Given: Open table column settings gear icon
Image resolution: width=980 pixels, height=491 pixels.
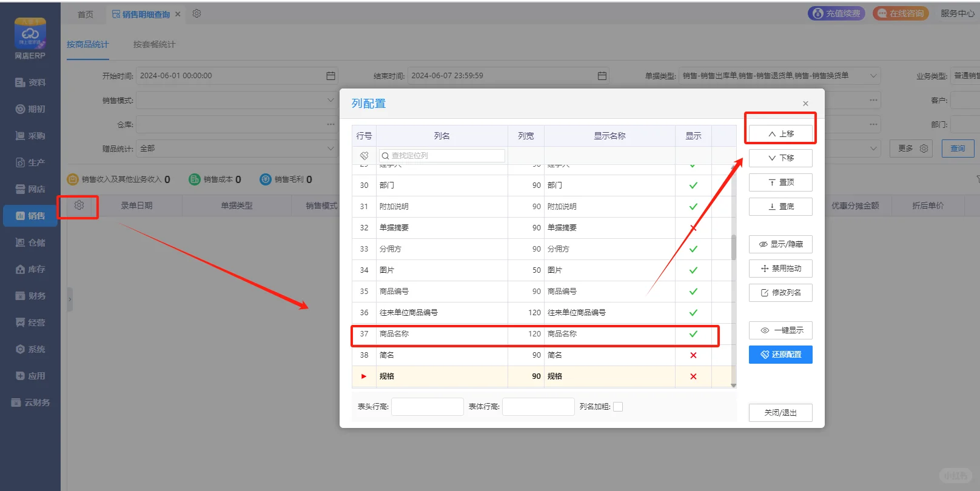Looking at the screenshot, I should [x=79, y=205].
